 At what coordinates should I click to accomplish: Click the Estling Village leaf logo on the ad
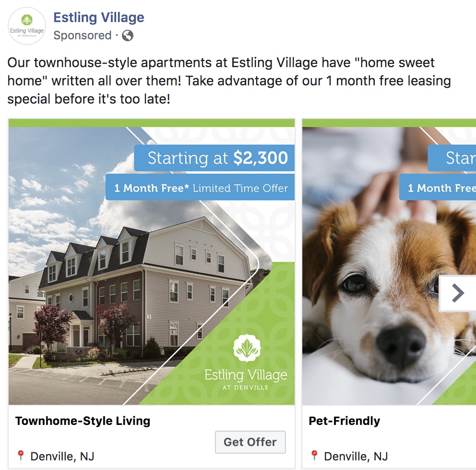[247, 348]
